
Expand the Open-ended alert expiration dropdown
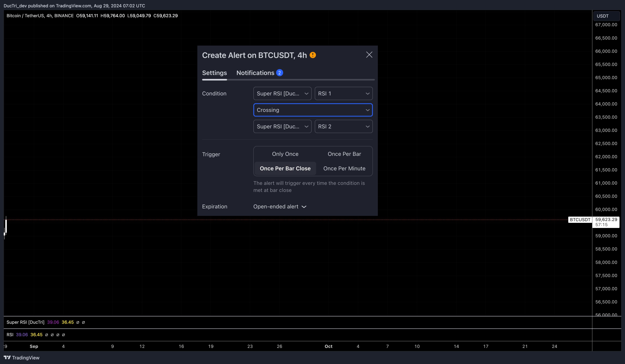tap(280, 206)
